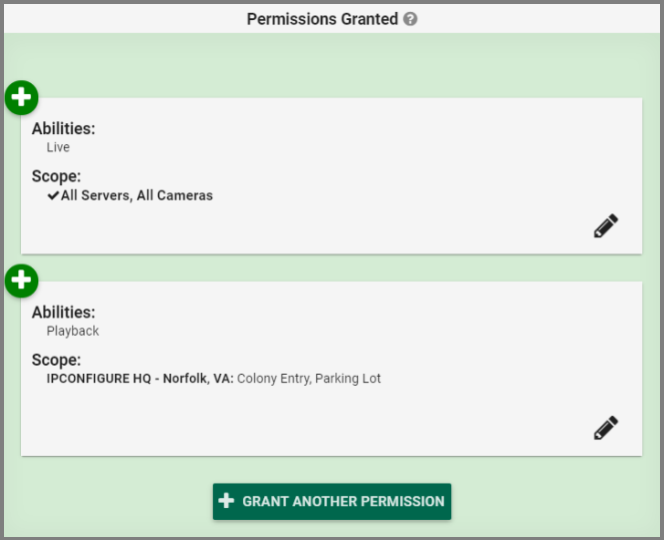664x540 pixels.
Task: Edit the Live permission with the pencil icon
Action: [605, 226]
